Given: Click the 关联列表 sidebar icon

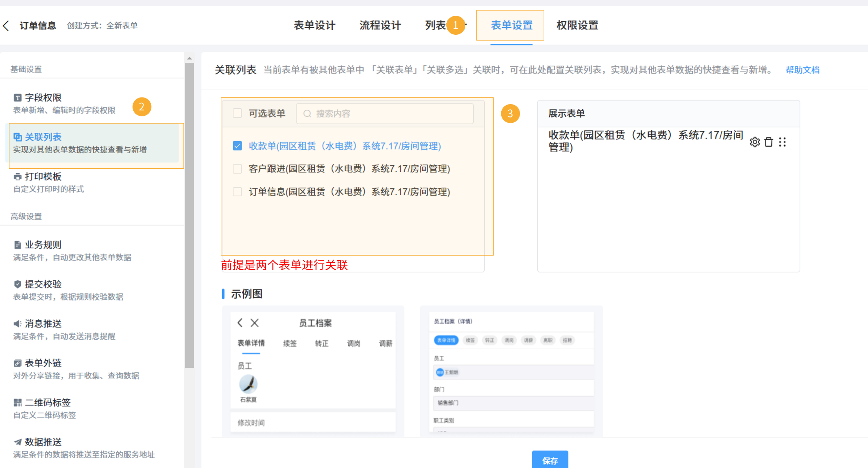Looking at the screenshot, I should point(17,137).
